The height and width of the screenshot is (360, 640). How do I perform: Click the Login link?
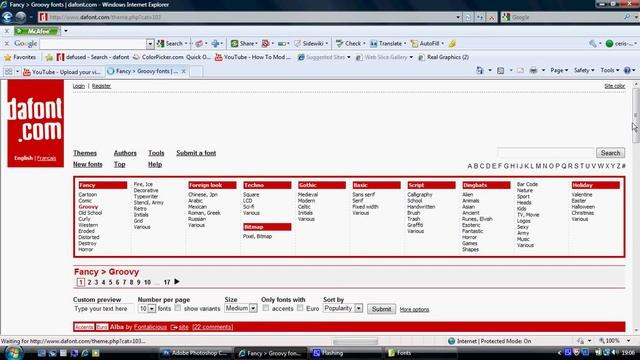click(x=79, y=86)
